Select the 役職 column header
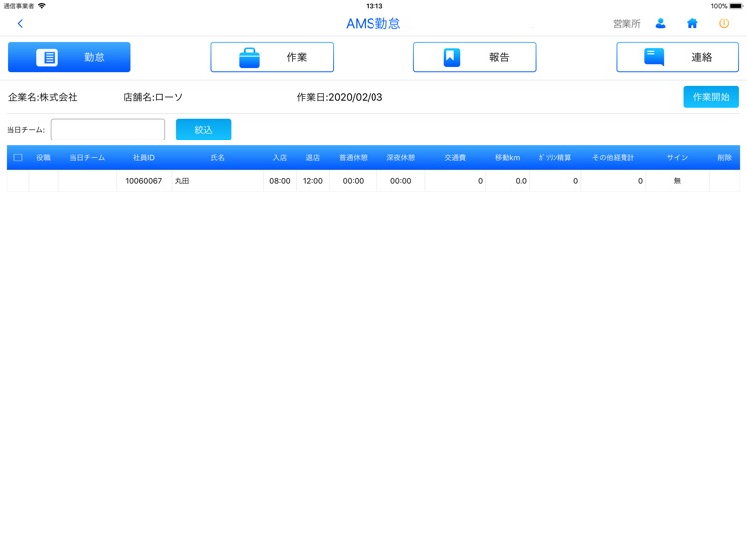The width and height of the screenshot is (747, 560). [44, 157]
